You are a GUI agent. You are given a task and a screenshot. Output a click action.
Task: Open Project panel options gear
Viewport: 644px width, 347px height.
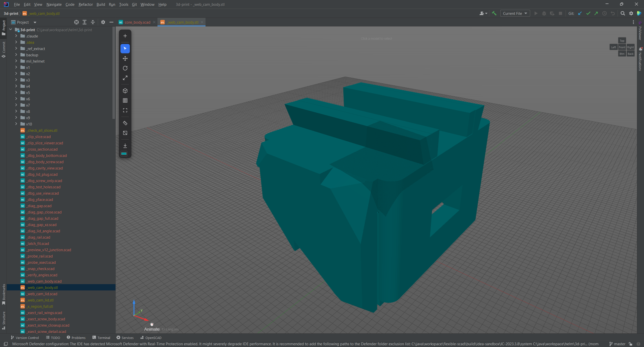(103, 22)
